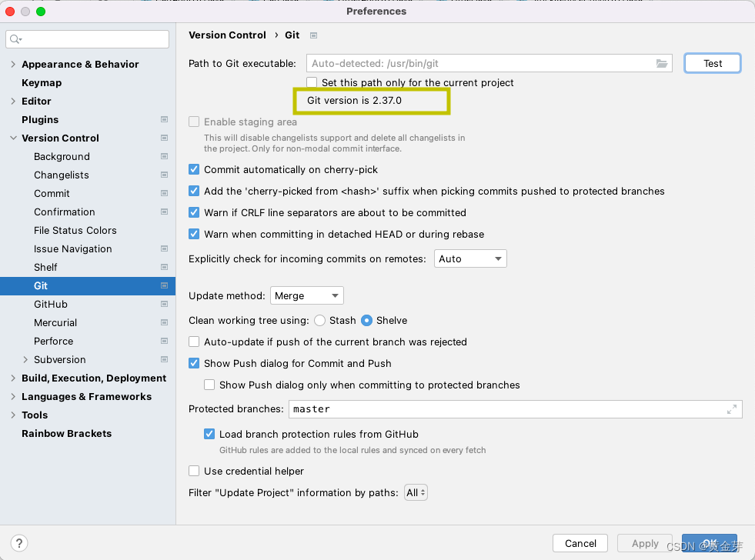755x560 pixels.
Task: Click project settings icon beside Confirmation
Action: pos(164,212)
